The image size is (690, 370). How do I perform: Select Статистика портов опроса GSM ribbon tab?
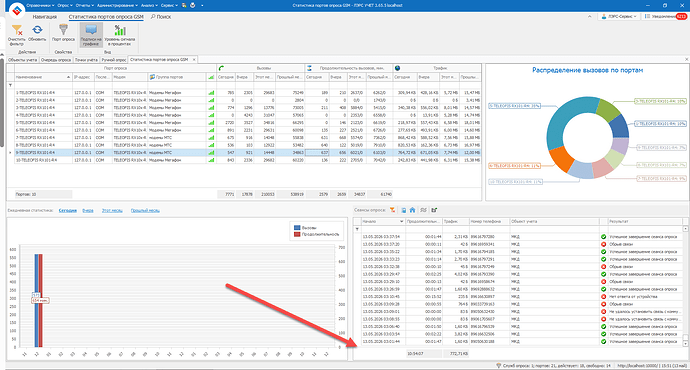[106, 17]
